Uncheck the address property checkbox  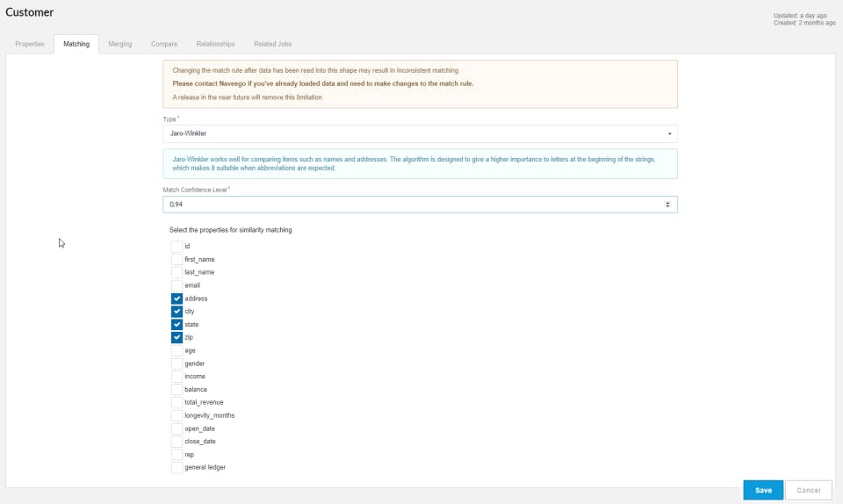click(177, 299)
